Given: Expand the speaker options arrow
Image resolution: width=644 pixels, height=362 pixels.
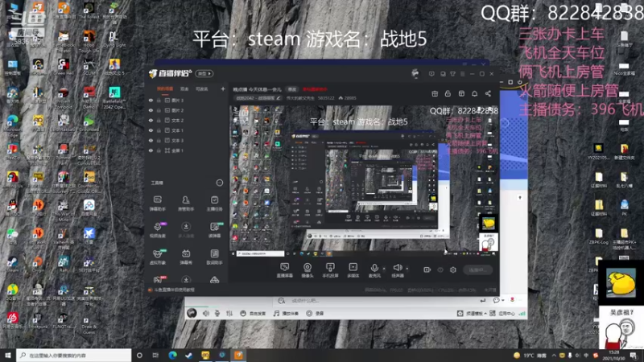Looking at the screenshot, I should pyautogui.click(x=407, y=269).
